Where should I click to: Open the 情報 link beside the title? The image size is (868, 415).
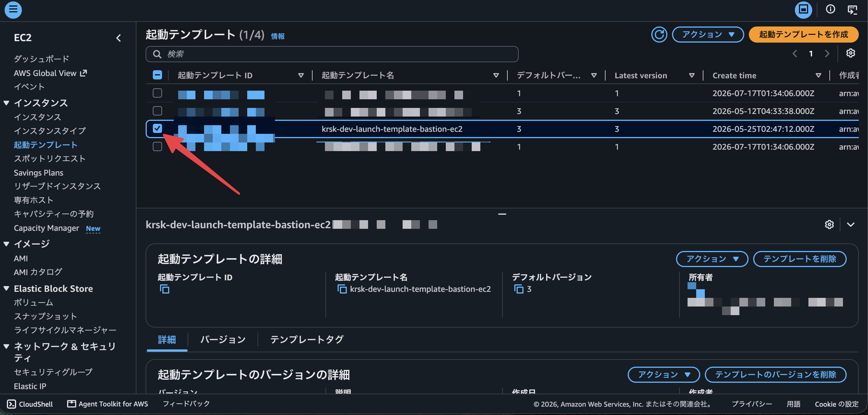click(278, 36)
